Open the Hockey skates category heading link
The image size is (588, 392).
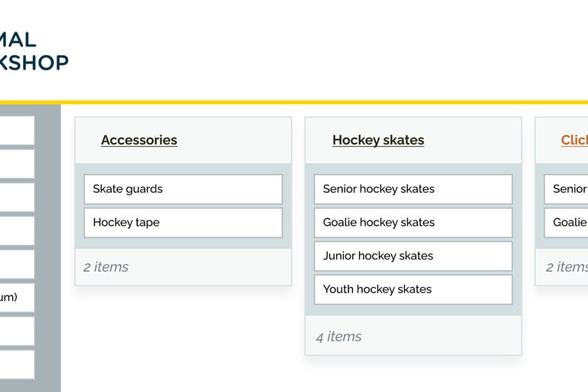377,140
